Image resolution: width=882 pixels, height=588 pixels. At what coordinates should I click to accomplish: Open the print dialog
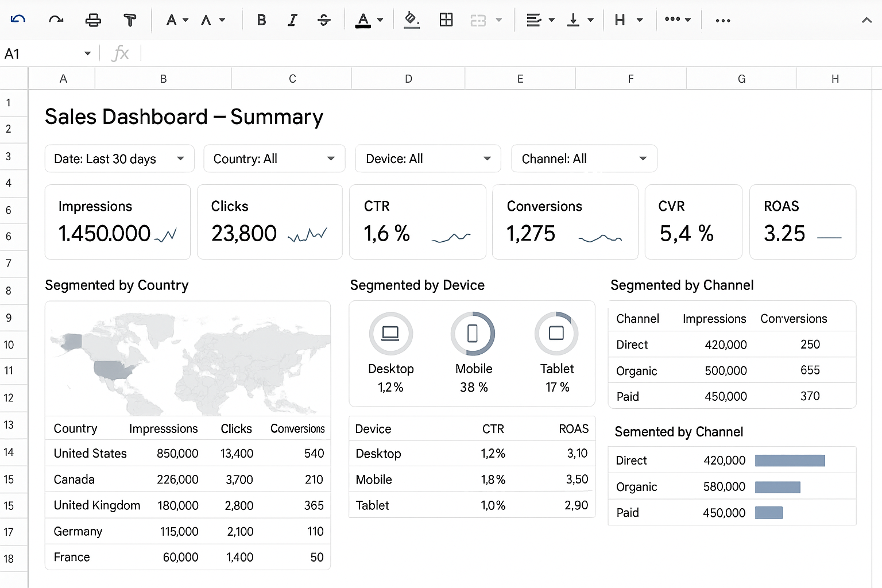point(94,19)
